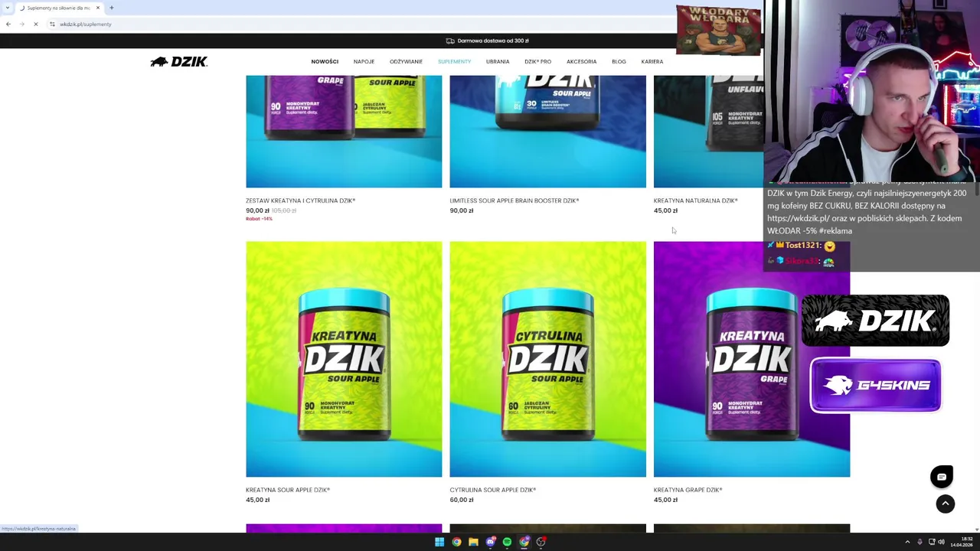980x551 pixels.
Task: Open the site information icon in address bar
Action: (x=52, y=24)
